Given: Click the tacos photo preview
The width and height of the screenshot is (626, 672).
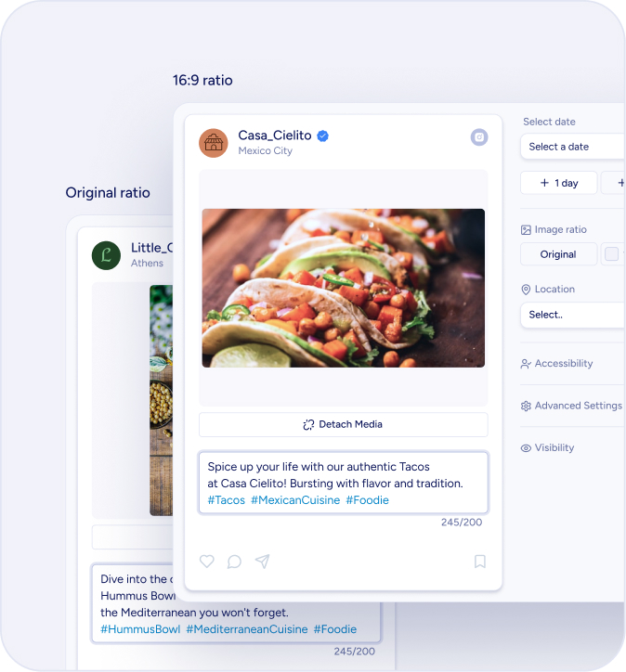Looking at the screenshot, I should 343,288.
